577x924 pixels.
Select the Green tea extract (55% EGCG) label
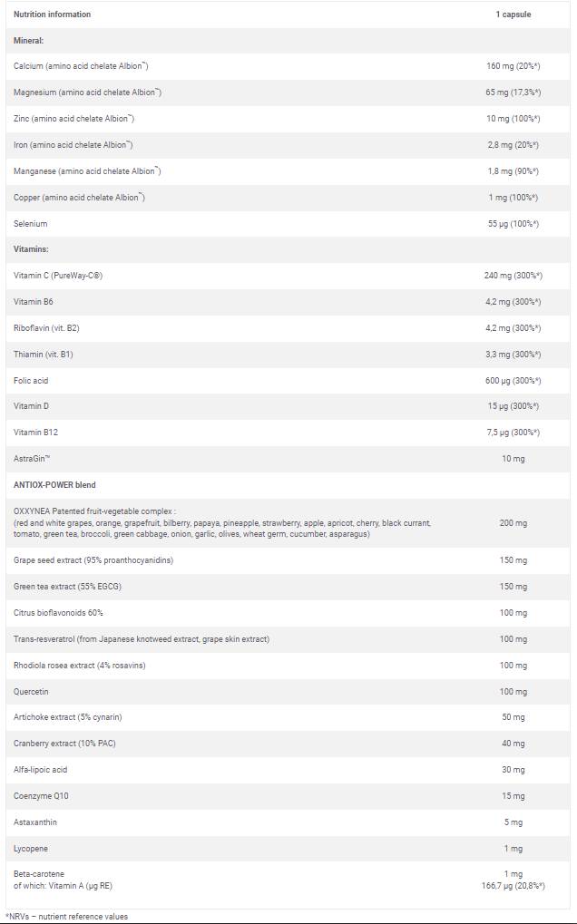pos(67,587)
